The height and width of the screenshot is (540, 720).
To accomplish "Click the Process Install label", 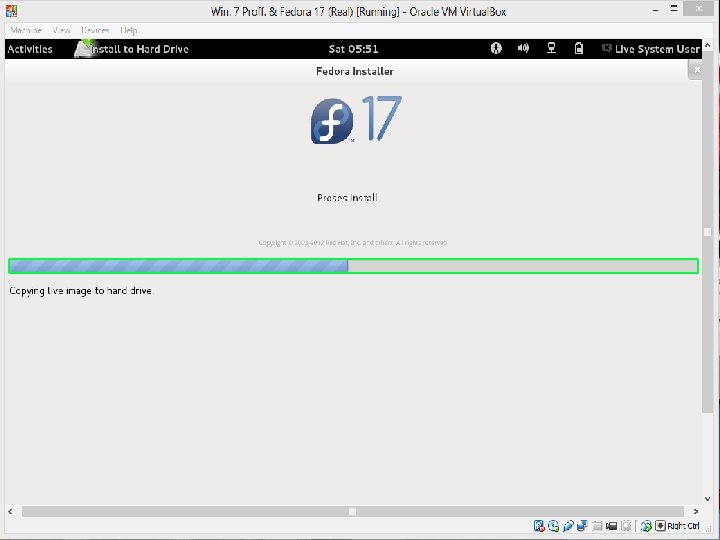I will pyautogui.click(x=347, y=197).
